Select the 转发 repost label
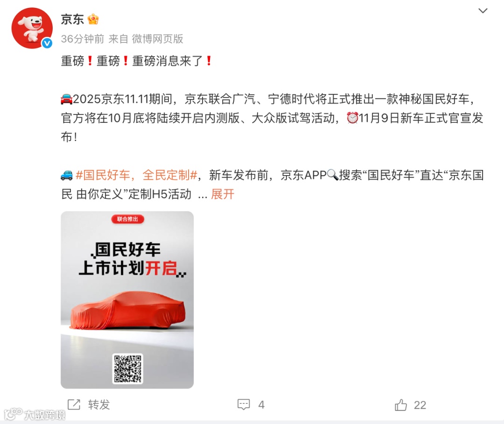The height and width of the screenshot is (424, 504). click(x=99, y=405)
